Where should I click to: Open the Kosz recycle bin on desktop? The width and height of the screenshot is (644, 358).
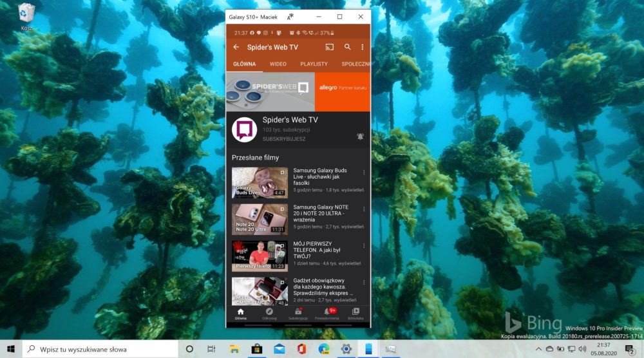(x=26, y=17)
